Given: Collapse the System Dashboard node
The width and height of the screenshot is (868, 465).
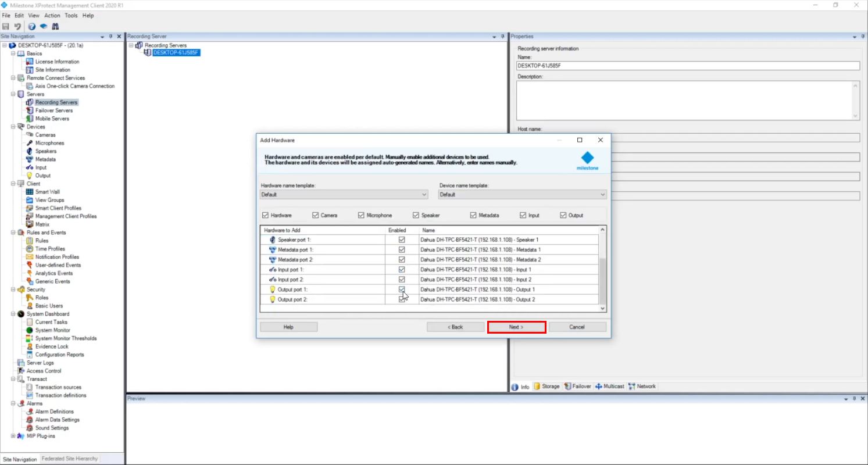Looking at the screenshot, I should click(13, 314).
